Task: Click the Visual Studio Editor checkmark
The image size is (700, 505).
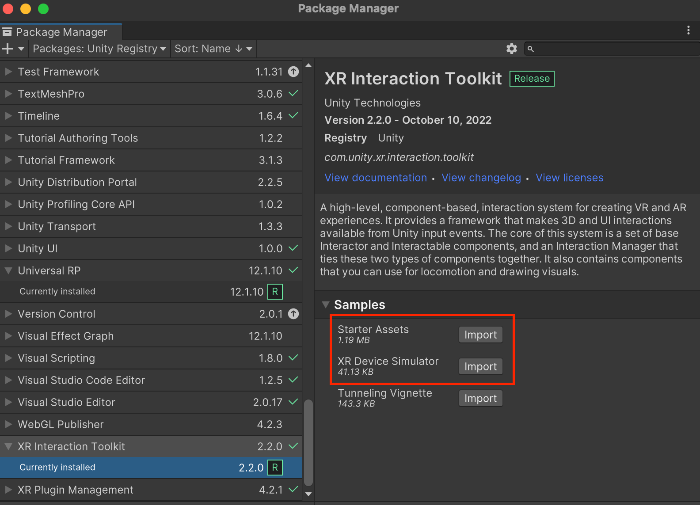Action: [293, 401]
